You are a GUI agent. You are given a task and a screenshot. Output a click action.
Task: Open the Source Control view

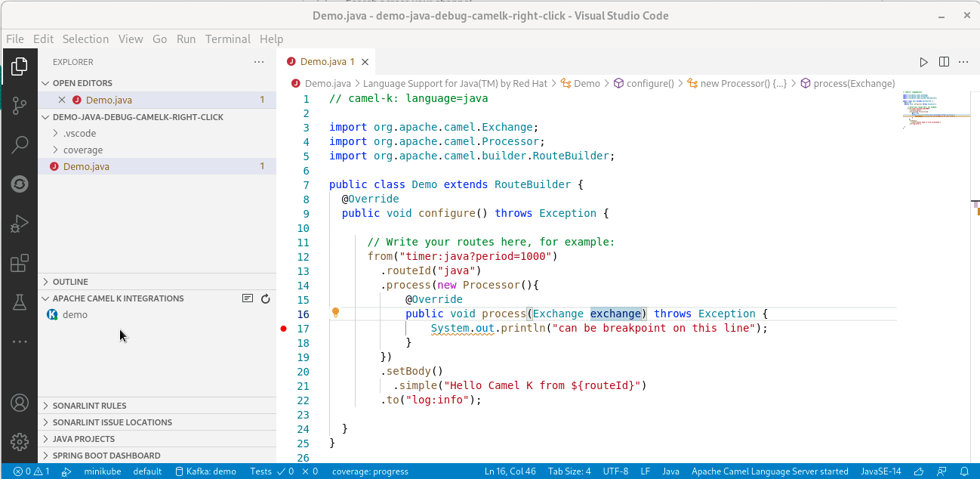pyautogui.click(x=20, y=106)
